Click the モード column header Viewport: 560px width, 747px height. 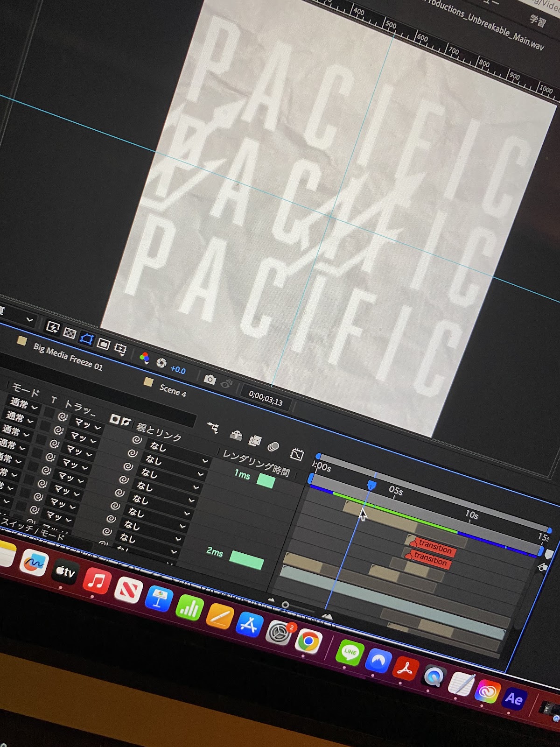[25, 390]
